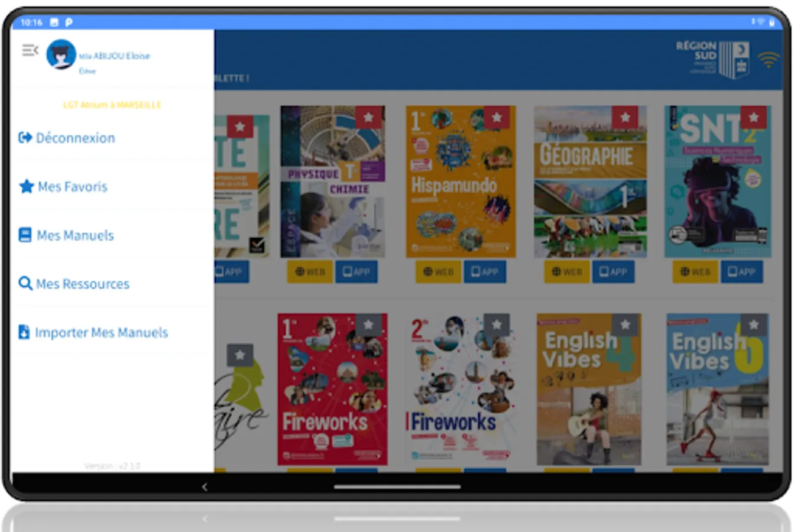Click the Mes Manuels book icon
Image resolution: width=794 pixels, height=532 pixels.
pyautogui.click(x=25, y=235)
